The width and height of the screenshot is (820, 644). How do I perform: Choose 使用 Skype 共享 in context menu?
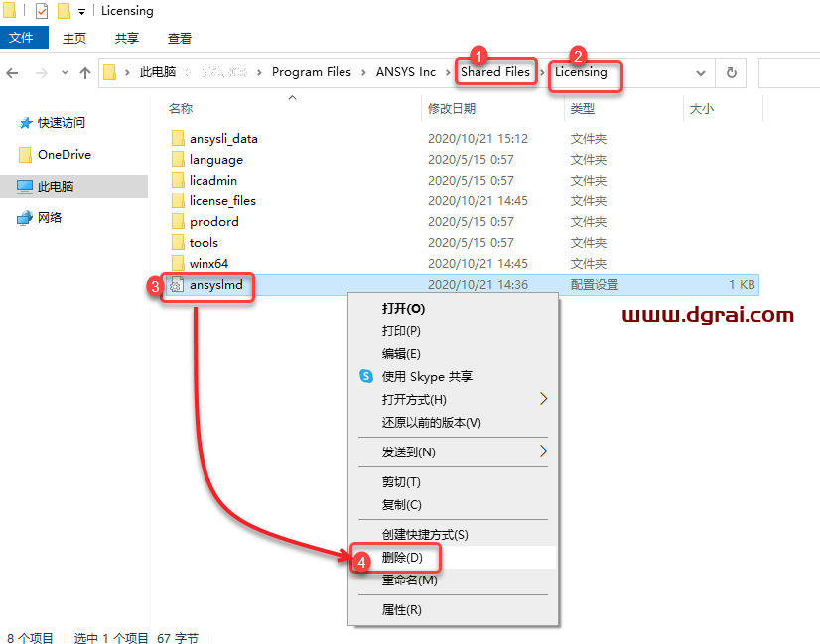click(x=453, y=376)
